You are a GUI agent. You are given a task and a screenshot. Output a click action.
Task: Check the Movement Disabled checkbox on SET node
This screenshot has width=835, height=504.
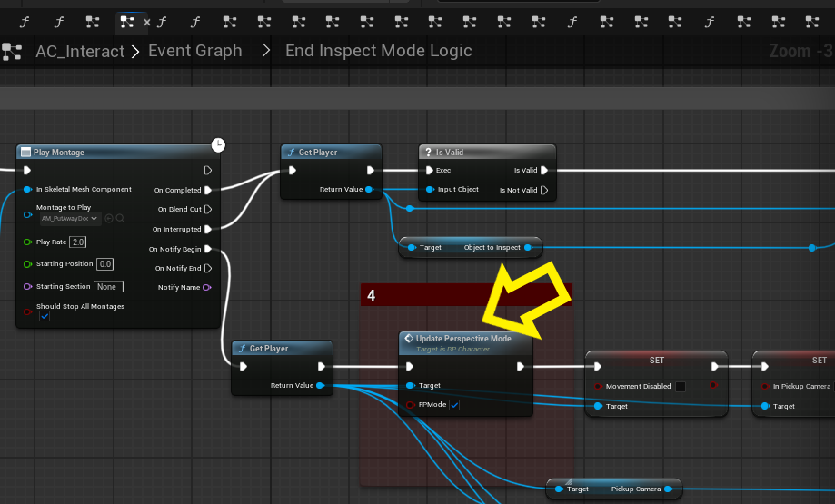coord(681,386)
